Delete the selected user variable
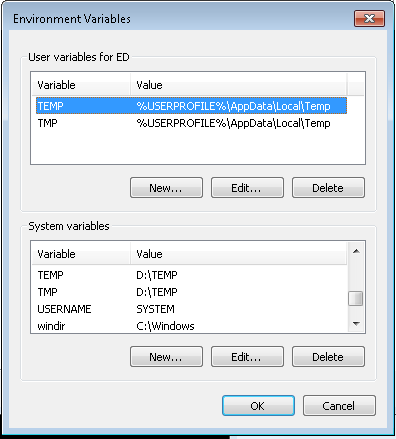396x439 pixels. [x=328, y=188]
